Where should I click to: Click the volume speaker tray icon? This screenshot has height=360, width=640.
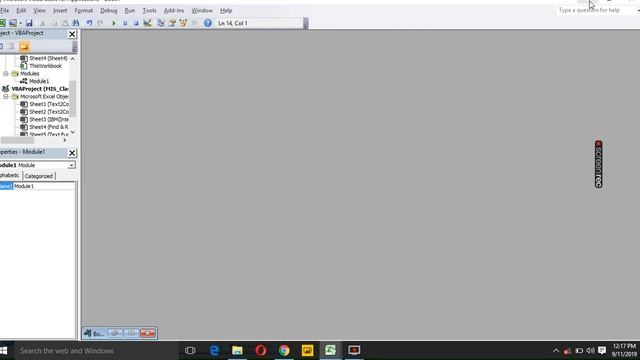(x=590, y=351)
